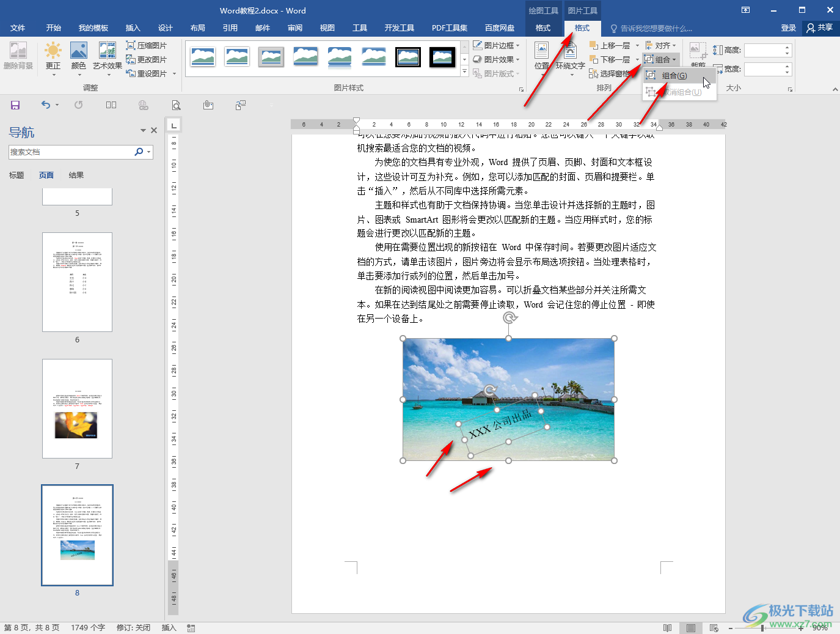This screenshot has height=634, width=840.
Task: Switch to Headings (标题) navigation tab
Action: [x=16, y=175]
